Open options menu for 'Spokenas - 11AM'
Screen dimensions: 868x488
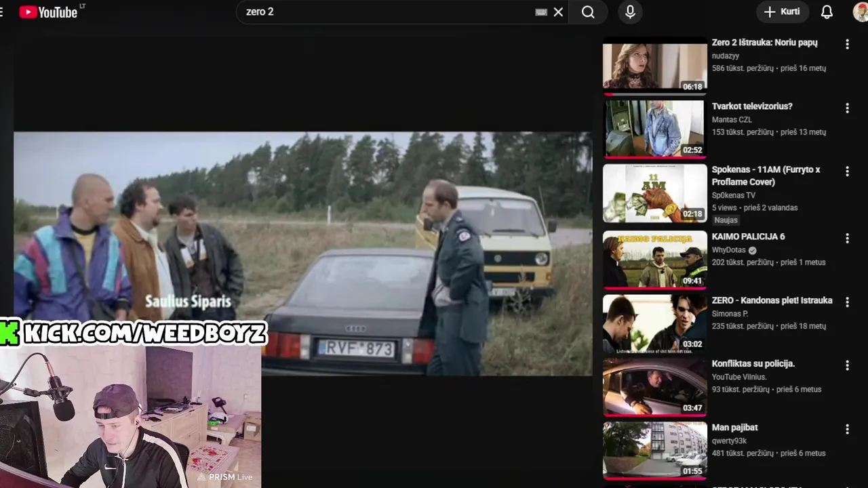coord(847,171)
